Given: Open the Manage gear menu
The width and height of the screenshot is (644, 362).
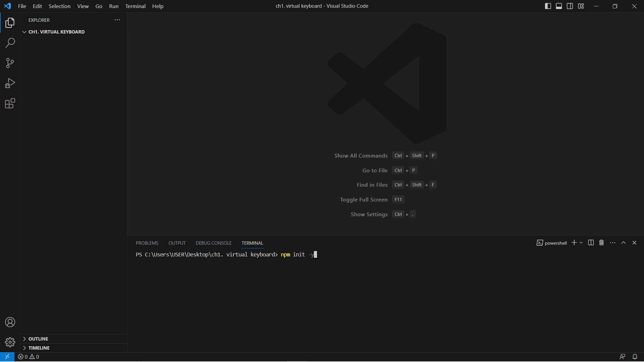Looking at the screenshot, I should pos(10,342).
